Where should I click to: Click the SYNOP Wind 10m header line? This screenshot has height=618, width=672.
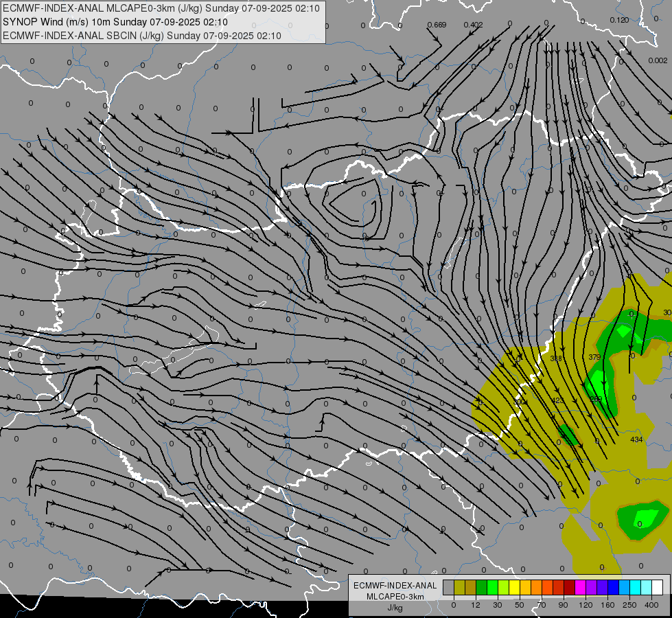point(115,22)
